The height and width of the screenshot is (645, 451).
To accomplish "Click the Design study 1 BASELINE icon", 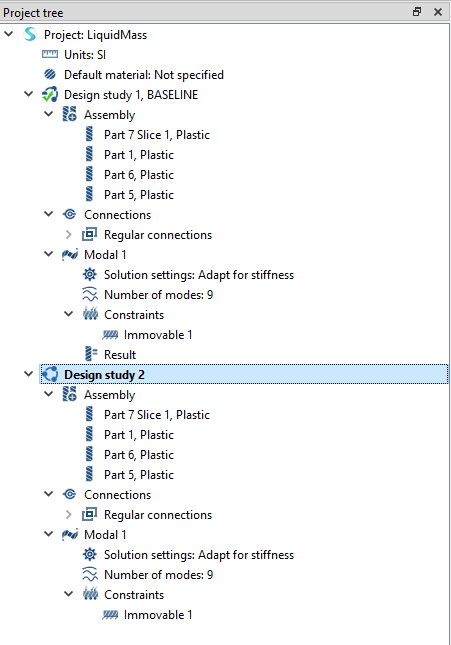I will 50,95.
